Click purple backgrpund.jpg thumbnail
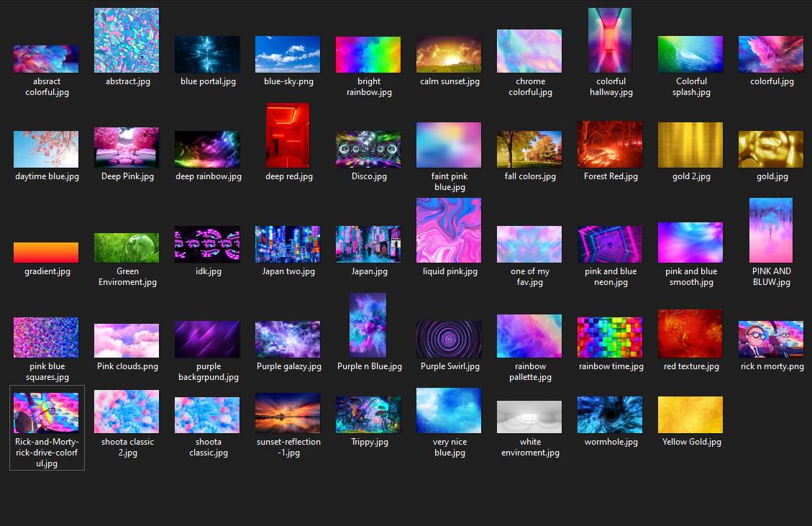This screenshot has width=812, height=526. pos(207,339)
